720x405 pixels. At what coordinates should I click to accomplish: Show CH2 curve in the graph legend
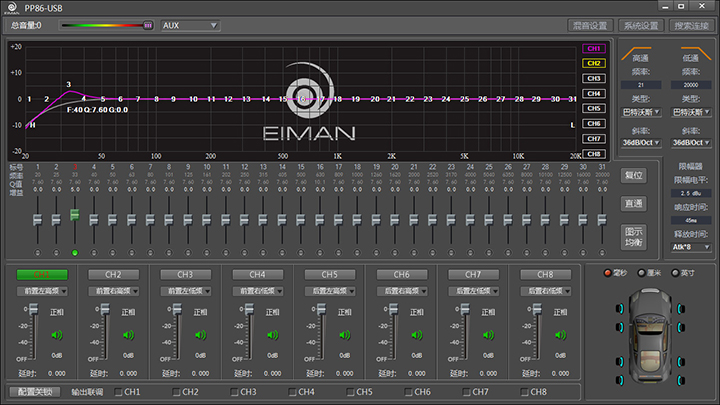594,63
